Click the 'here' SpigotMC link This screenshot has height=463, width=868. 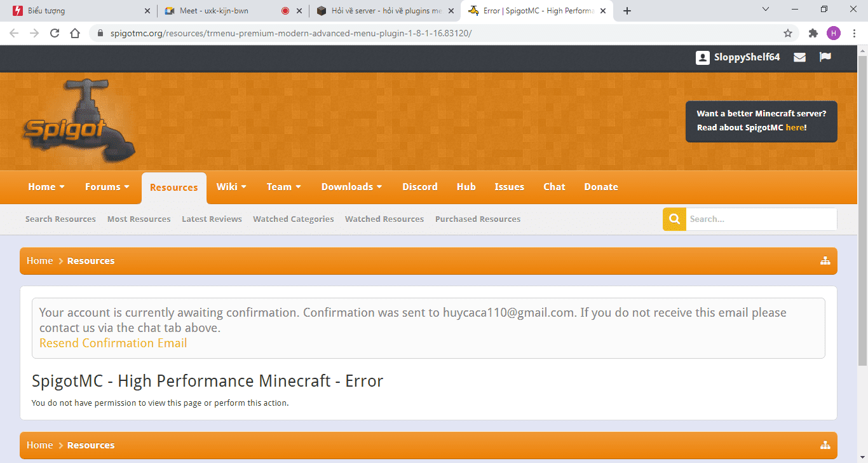click(795, 128)
